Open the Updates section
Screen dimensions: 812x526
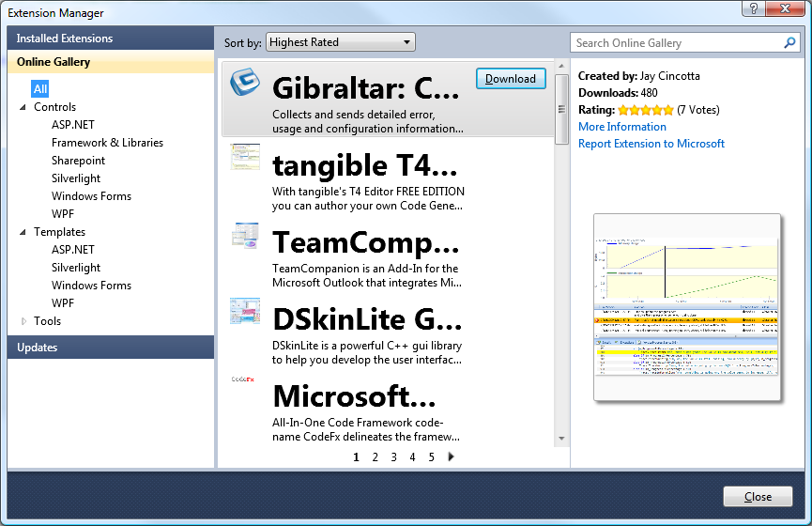[38, 348]
